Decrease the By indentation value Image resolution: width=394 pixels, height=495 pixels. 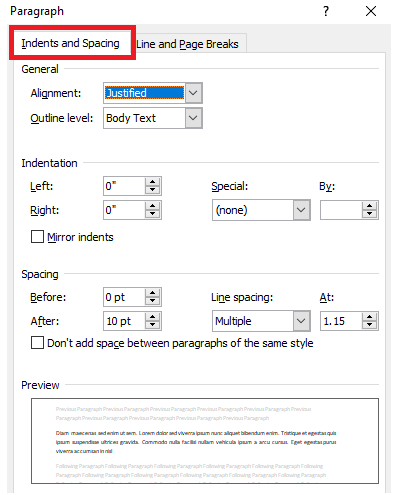tap(369, 214)
